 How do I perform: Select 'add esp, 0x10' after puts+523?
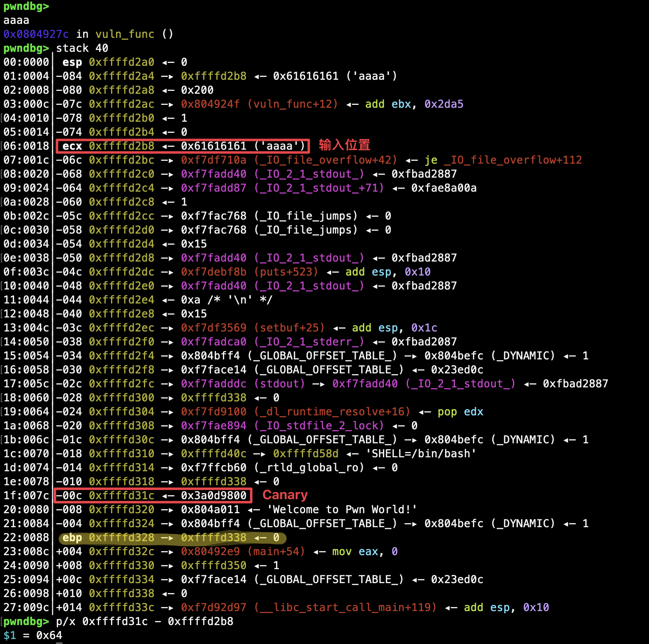388,272
